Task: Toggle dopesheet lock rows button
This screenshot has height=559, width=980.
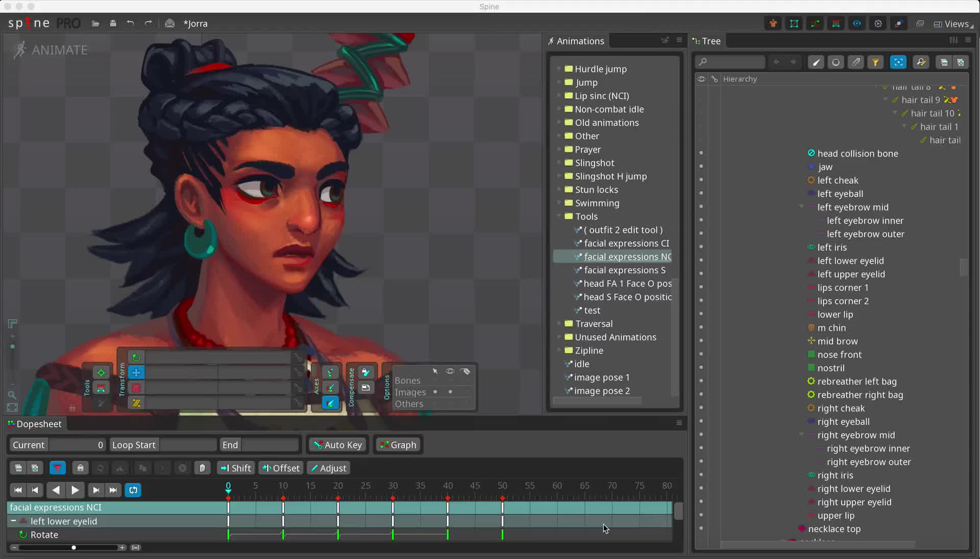Action: coord(80,468)
